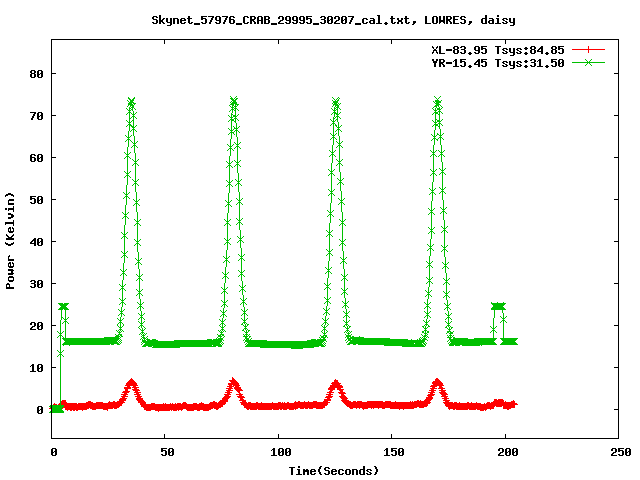The width and height of the screenshot is (640, 480).
Task: Click the Time(Seconds) x-axis label
Action: point(334,471)
